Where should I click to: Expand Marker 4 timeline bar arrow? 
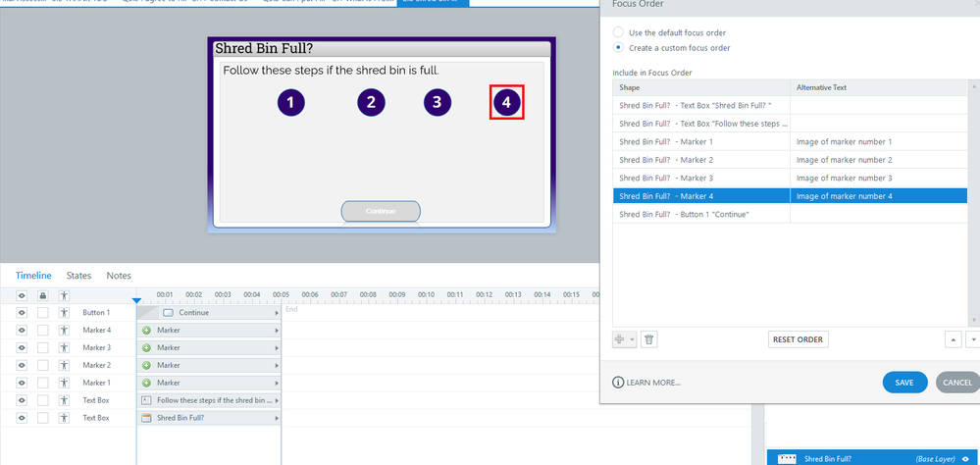[277, 330]
